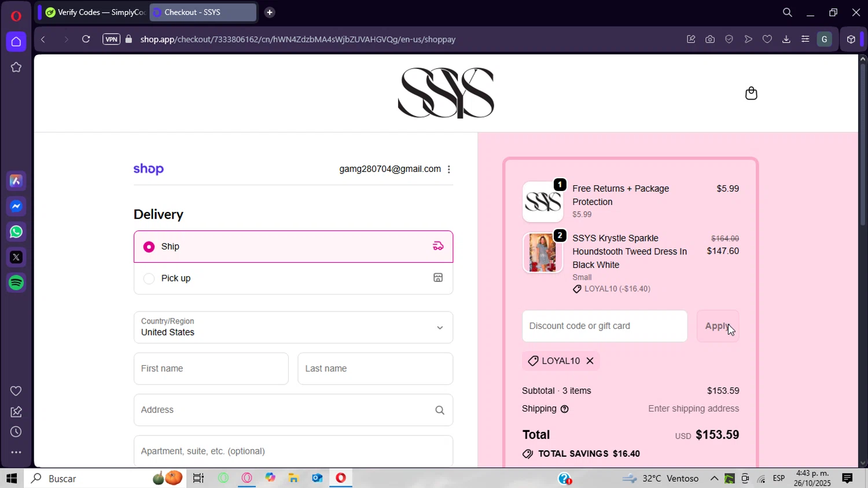Open Spotify in the sidebar

pyautogui.click(x=16, y=282)
